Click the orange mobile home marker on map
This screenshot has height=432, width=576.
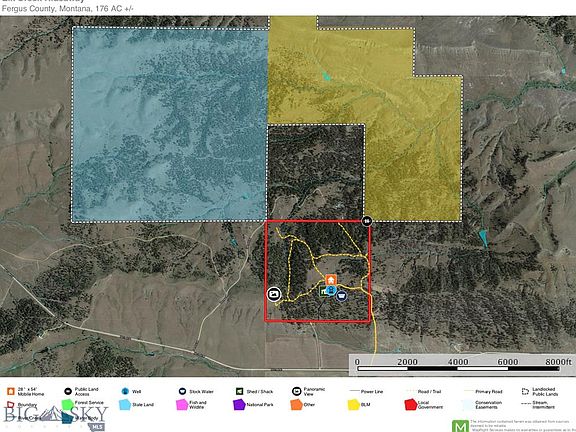[331, 280]
